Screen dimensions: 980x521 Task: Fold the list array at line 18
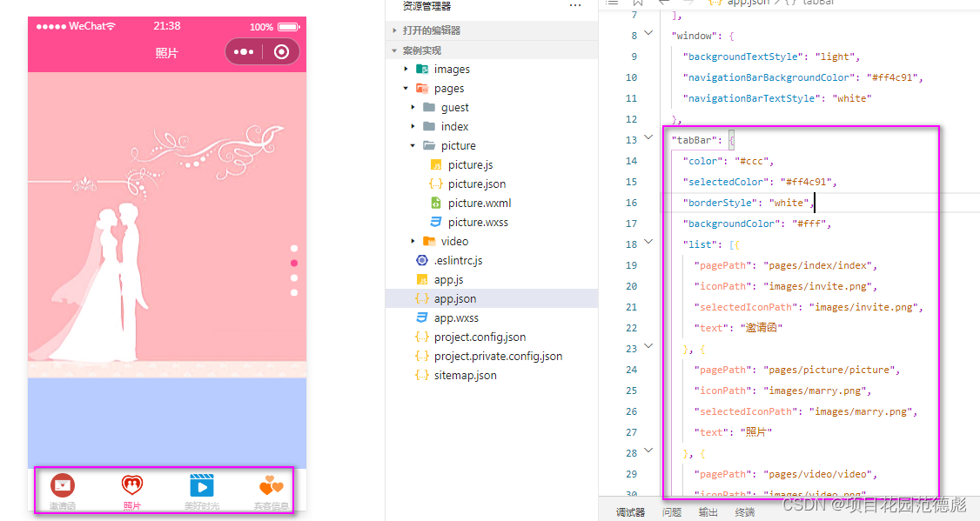point(648,242)
